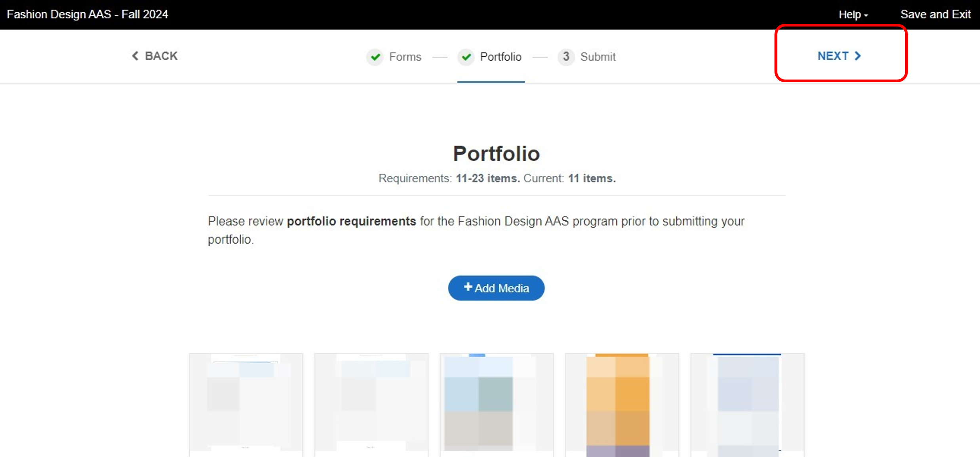
Task: Open the first portfolio thumbnail
Action: [246, 404]
